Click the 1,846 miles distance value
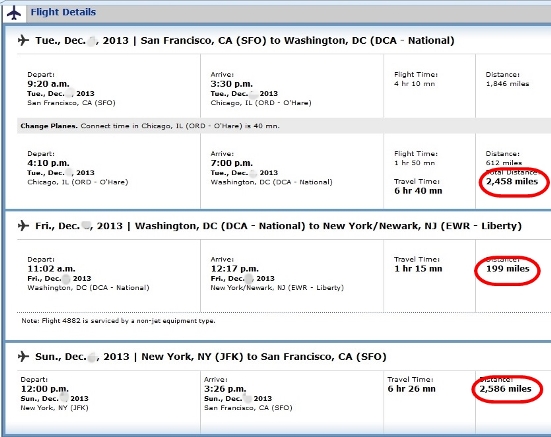 (507, 84)
